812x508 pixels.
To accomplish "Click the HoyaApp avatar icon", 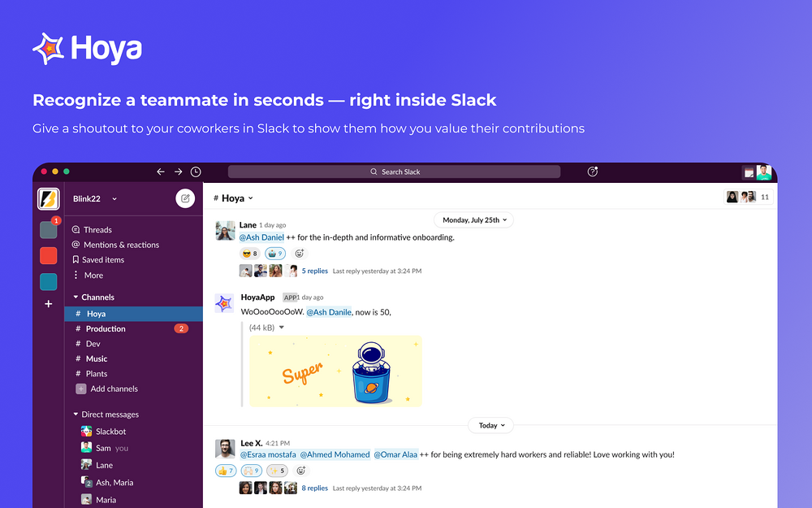I will click(x=224, y=303).
